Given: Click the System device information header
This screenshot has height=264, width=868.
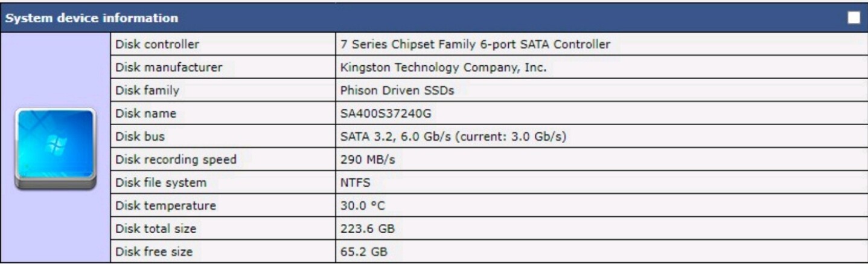Looking at the screenshot, I should pos(92,18).
